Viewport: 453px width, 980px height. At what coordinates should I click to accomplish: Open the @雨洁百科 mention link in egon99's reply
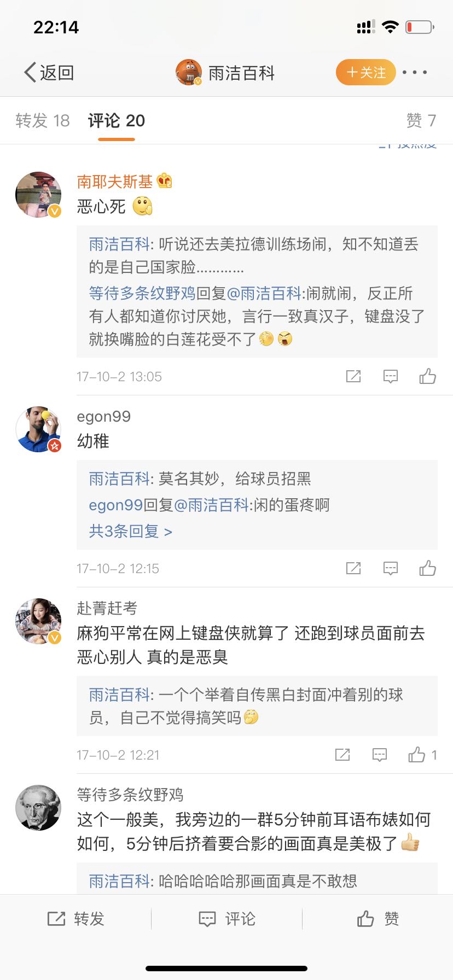pos(211,505)
